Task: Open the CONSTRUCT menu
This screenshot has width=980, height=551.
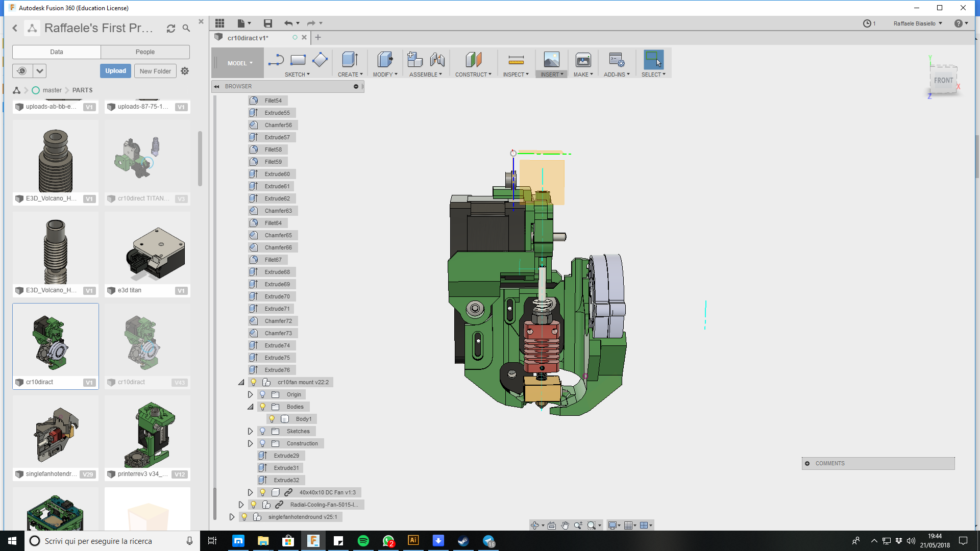Action: pos(473,74)
